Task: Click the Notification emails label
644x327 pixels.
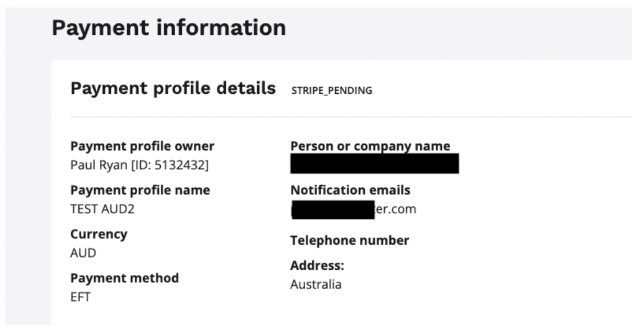Action: (x=350, y=190)
